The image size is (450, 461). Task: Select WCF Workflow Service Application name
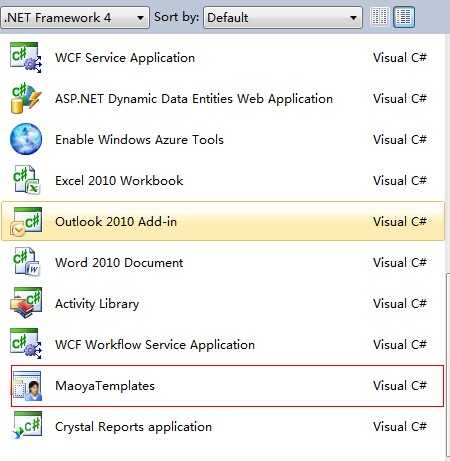click(155, 344)
